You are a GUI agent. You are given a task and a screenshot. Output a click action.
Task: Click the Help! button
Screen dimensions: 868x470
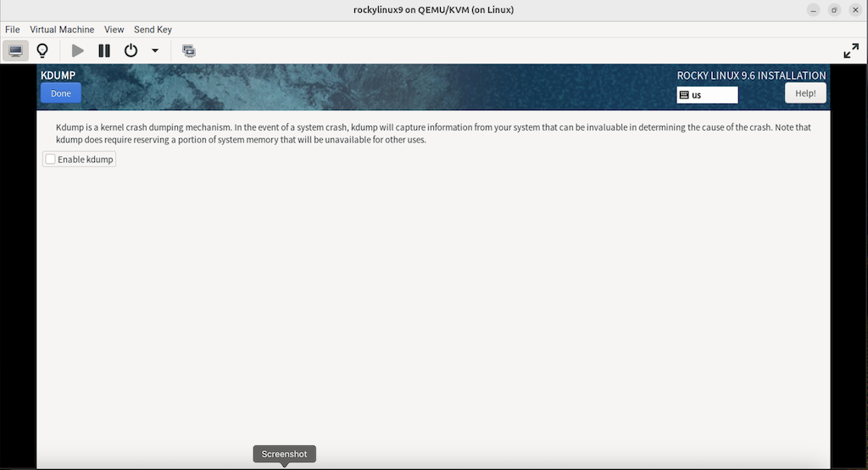(805, 93)
